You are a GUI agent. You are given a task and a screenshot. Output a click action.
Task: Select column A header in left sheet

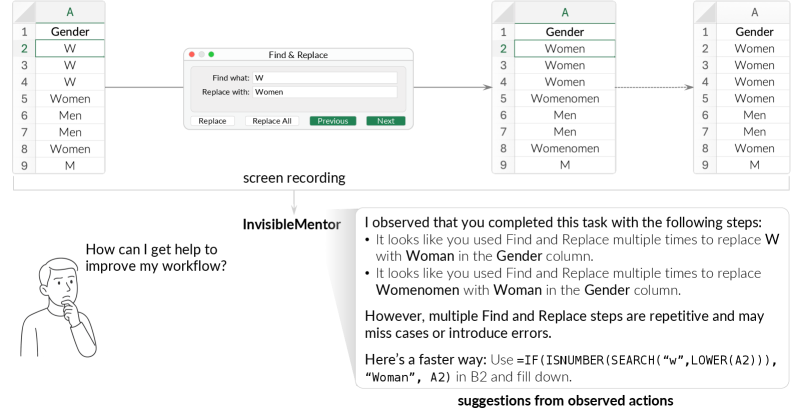pyautogui.click(x=69, y=12)
